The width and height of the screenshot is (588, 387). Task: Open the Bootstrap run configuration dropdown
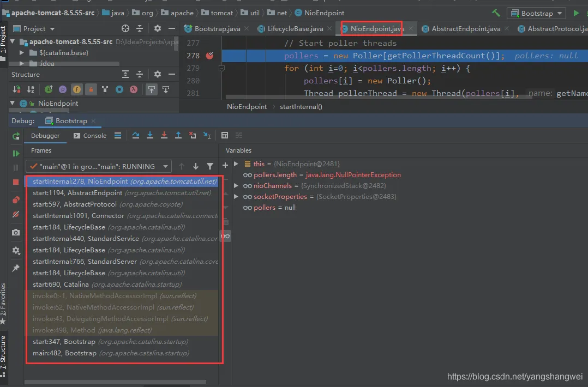tap(536, 13)
